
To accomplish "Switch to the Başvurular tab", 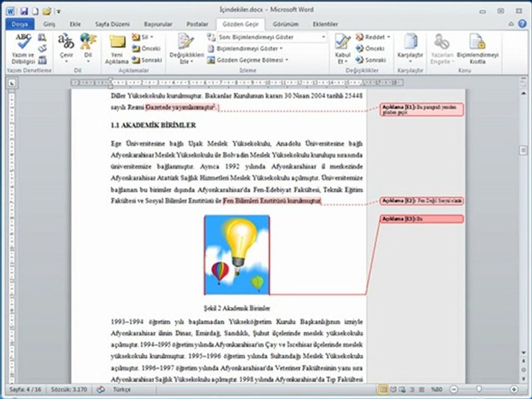I will pyautogui.click(x=158, y=24).
